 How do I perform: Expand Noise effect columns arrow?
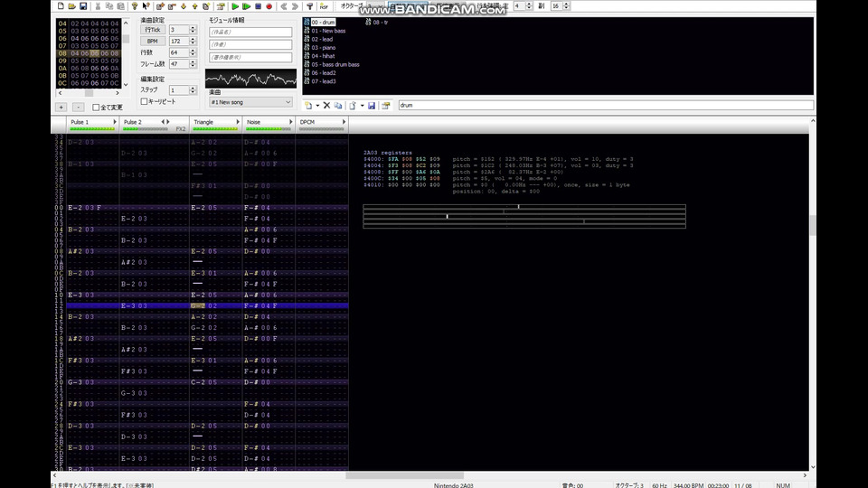(x=290, y=122)
